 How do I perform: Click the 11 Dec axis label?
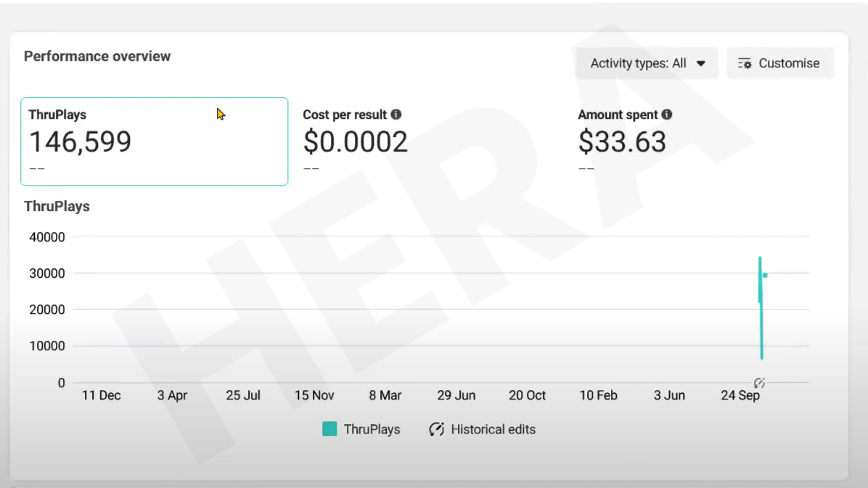pos(102,396)
